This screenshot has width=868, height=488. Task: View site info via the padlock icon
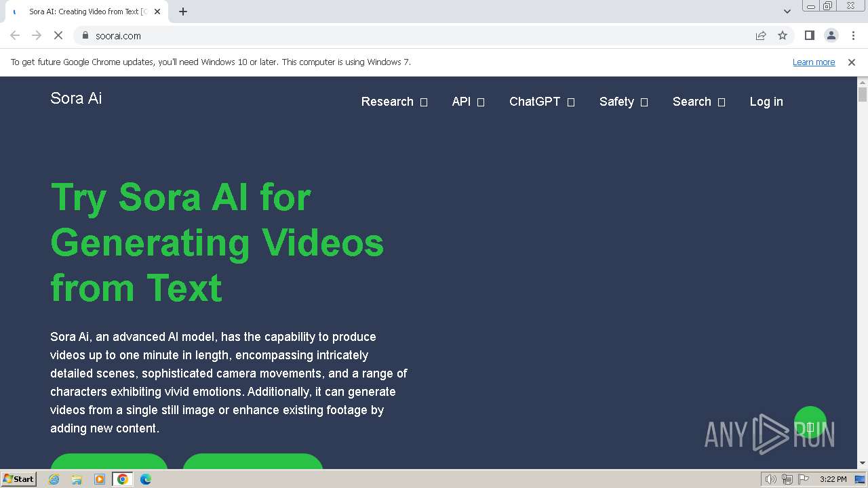pyautogui.click(x=85, y=35)
